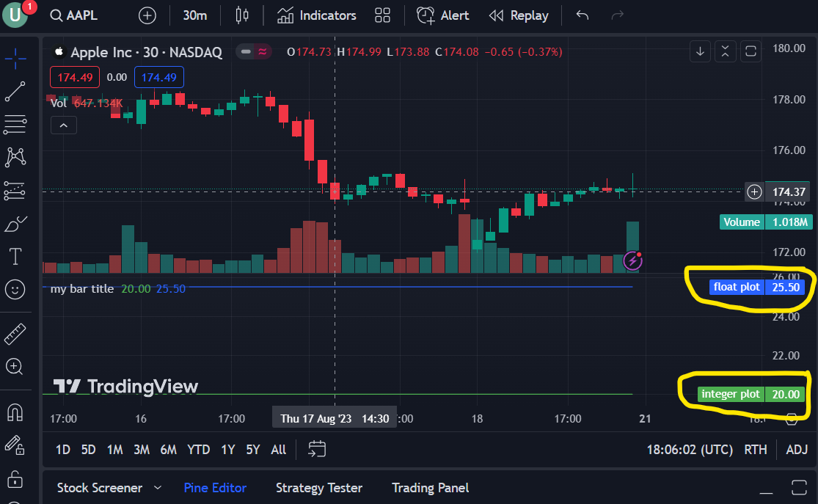The height and width of the screenshot is (504, 818).
Task: Open timezone menu showing 18:06:02 (UTC)
Action: pos(690,450)
